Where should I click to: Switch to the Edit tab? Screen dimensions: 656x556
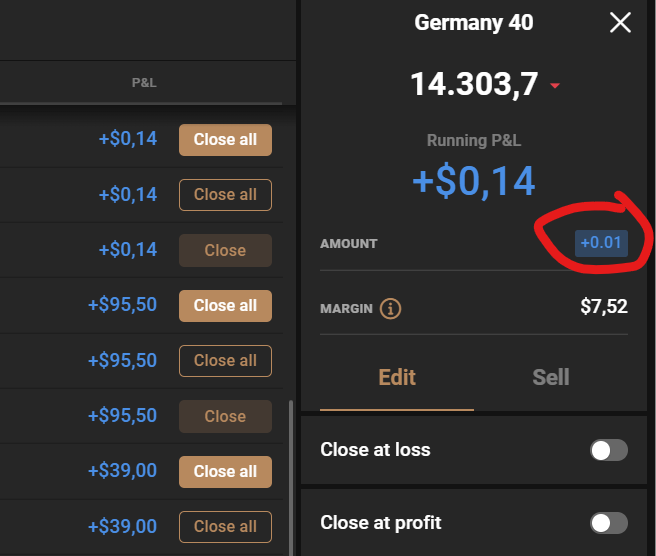tap(397, 377)
